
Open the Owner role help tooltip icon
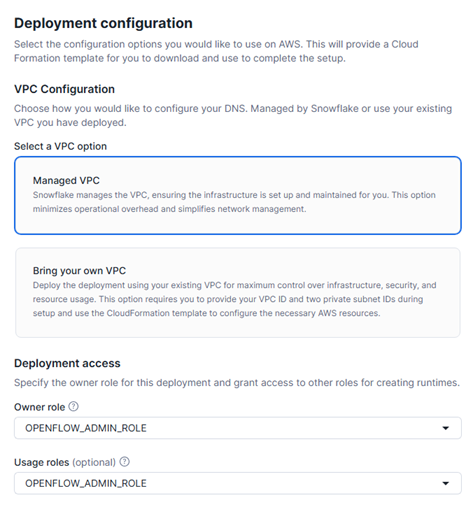[x=73, y=406]
